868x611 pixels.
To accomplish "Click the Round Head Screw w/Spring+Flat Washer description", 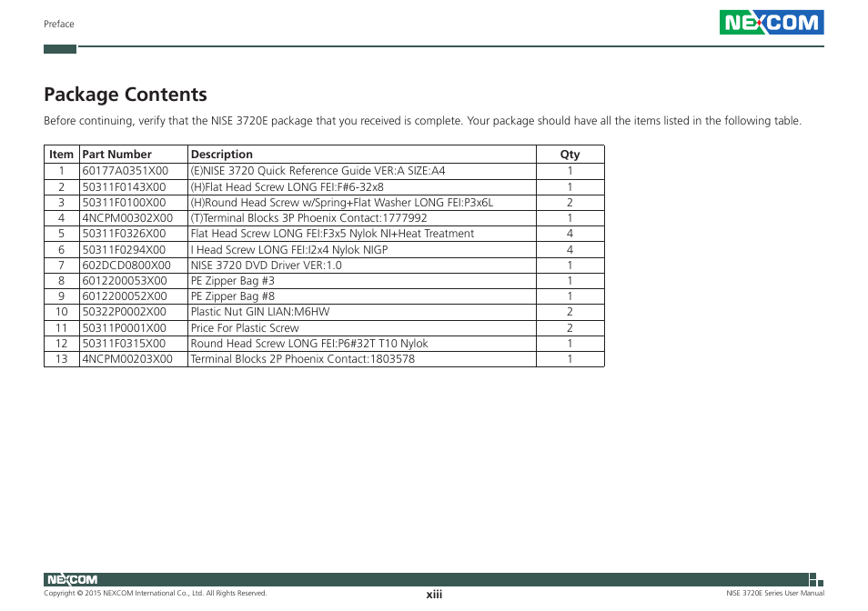I will (x=341, y=203).
